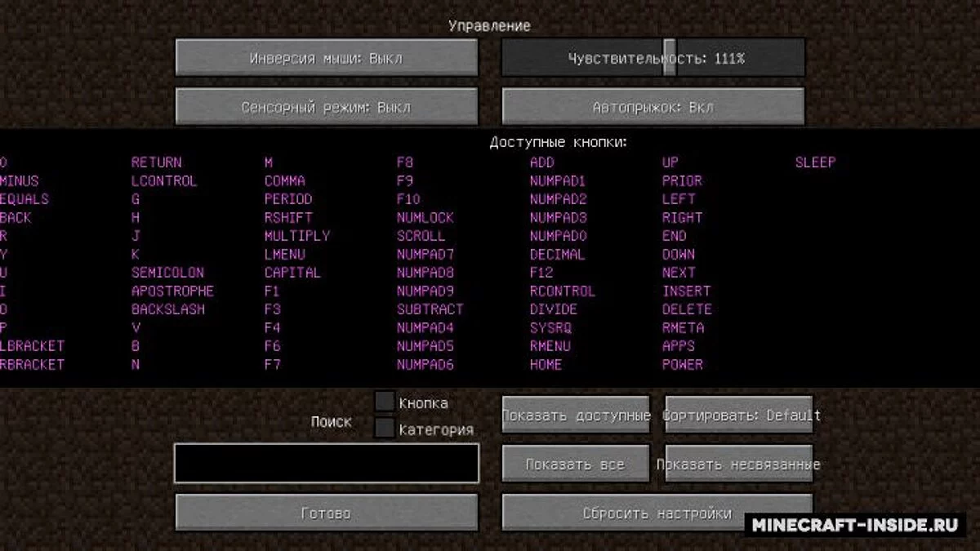
Task: Select the DECIMAL key entry
Action: coord(558,255)
